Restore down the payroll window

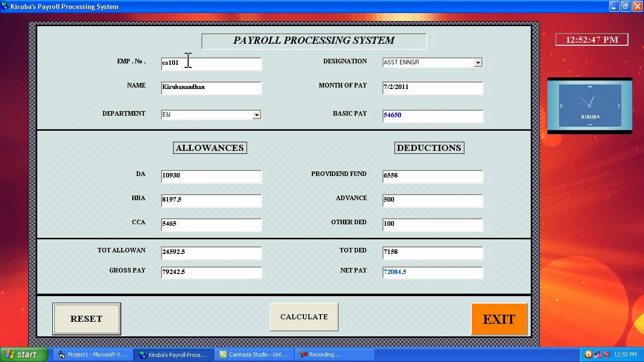tap(625, 7)
